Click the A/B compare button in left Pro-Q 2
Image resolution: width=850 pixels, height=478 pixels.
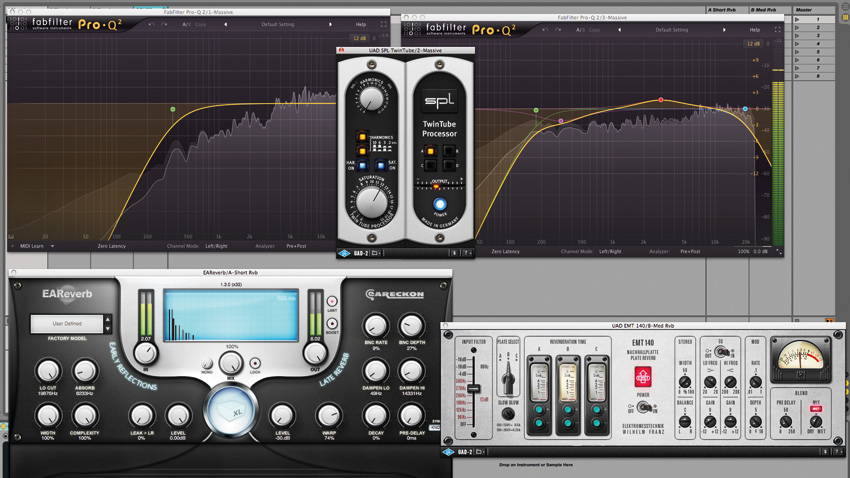186,24
